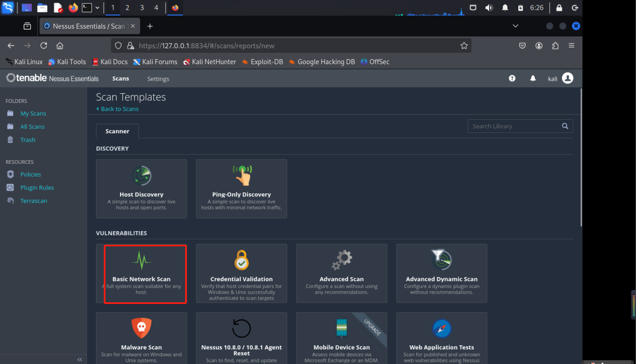The width and height of the screenshot is (636, 364).
Task: Click the address bar URL
Action: [x=206, y=46]
